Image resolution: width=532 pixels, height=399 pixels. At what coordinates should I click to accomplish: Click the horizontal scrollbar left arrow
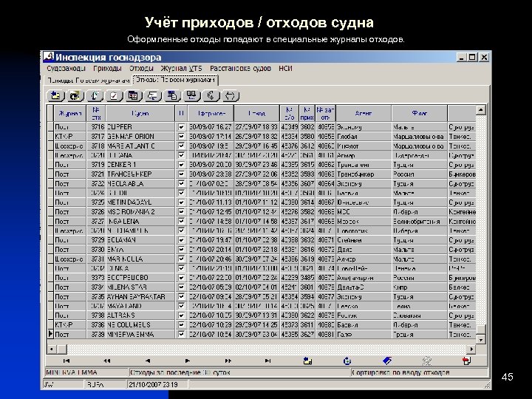(52, 349)
